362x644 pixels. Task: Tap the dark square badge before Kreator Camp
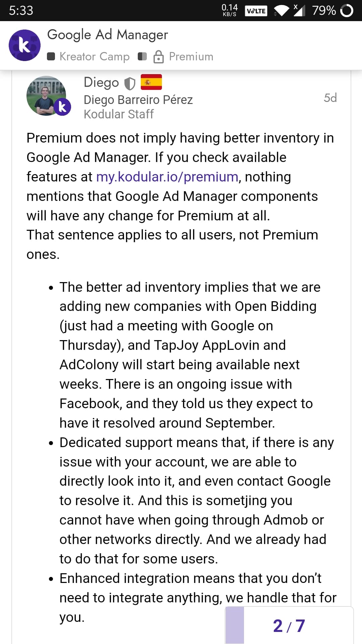pyautogui.click(x=51, y=56)
